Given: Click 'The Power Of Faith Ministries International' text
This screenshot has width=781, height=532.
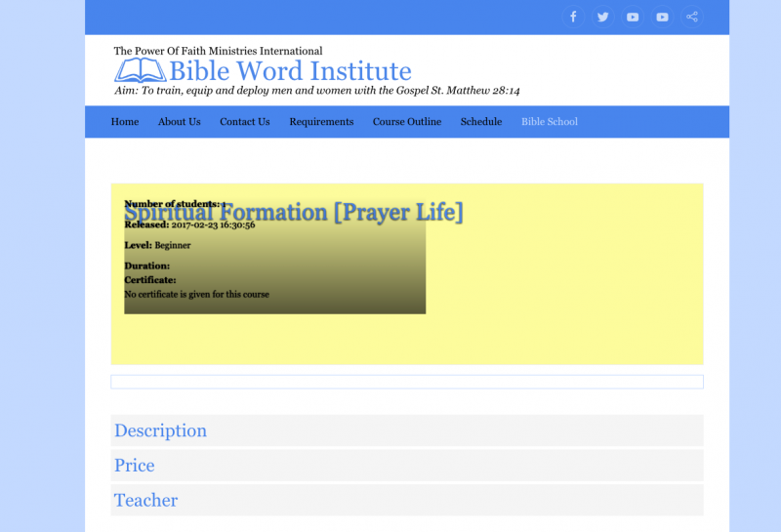Looking at the screenshot, I should [x=218, y=51].
